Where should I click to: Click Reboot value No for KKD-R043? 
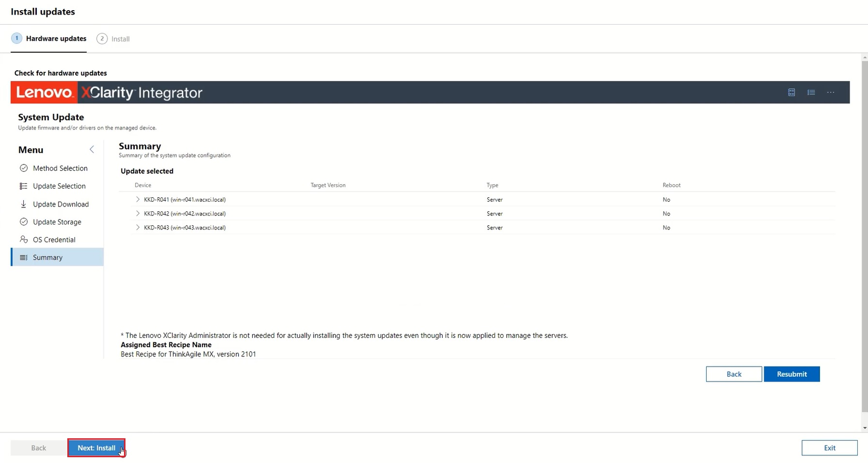point(666,228)
